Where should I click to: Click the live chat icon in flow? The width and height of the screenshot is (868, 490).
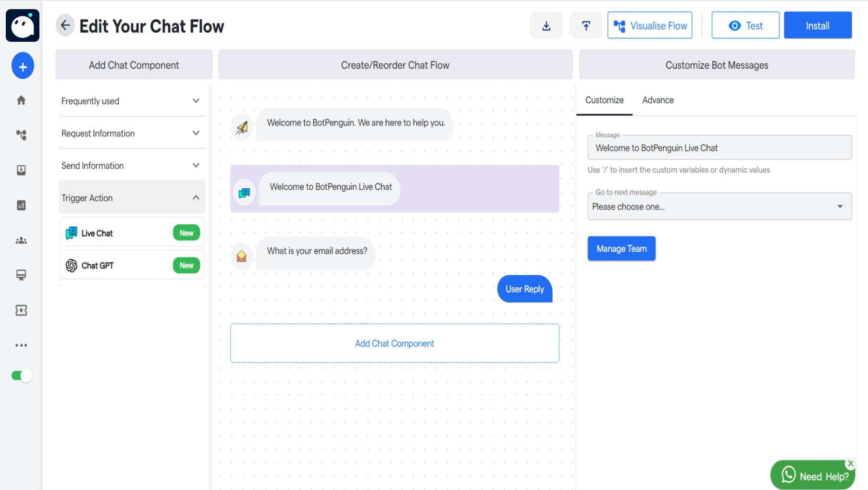pos(244,193)
